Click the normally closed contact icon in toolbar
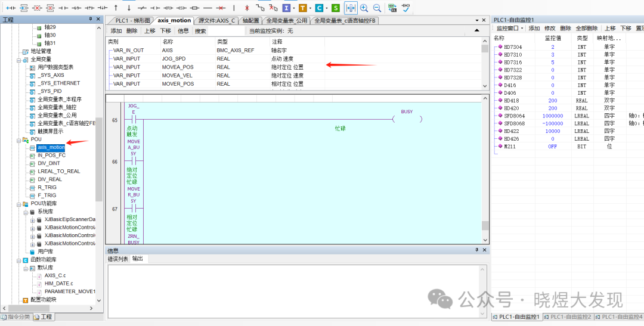Image resolution: width=644 pixels, height=326 pixels. tap(76, 8)
